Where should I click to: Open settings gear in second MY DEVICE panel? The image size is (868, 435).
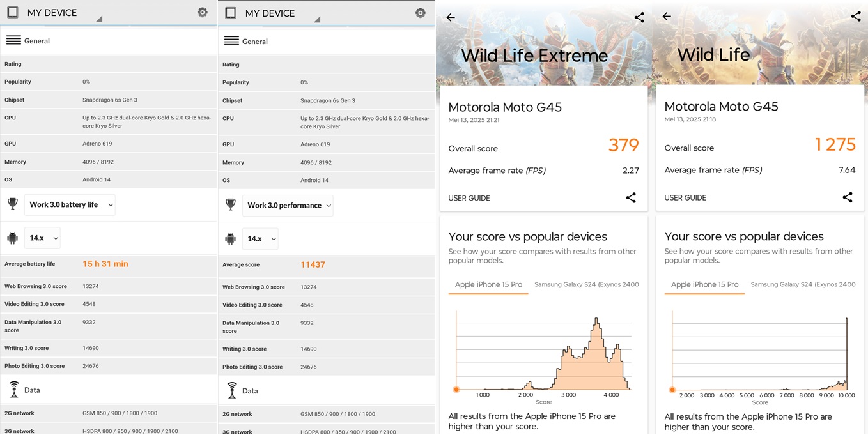421,13
